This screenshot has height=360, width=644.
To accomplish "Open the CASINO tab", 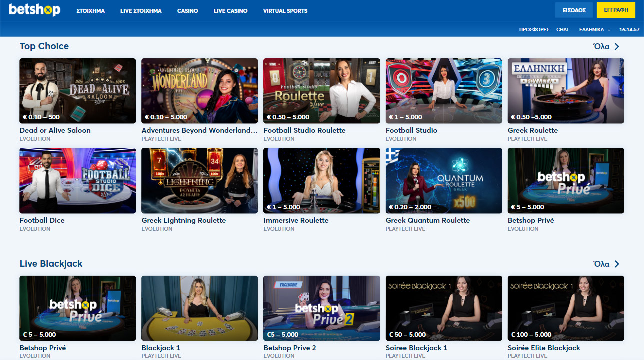I will click(x=187, y=11).
